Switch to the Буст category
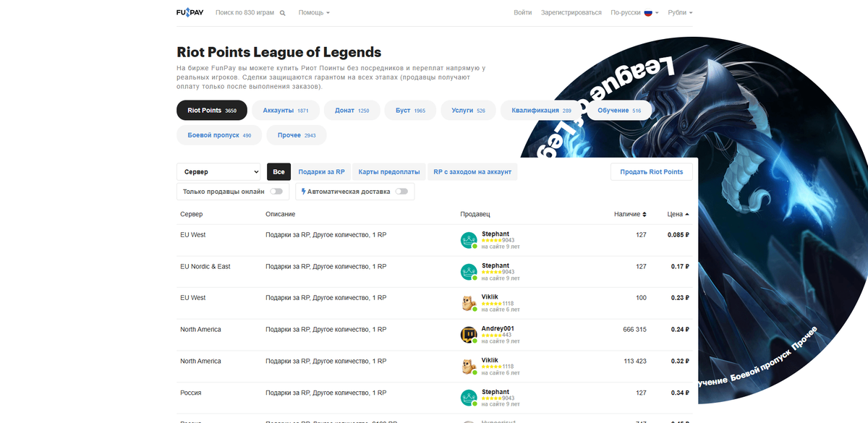The height and width of the screenshot is (423, 868). pos(410,111)
